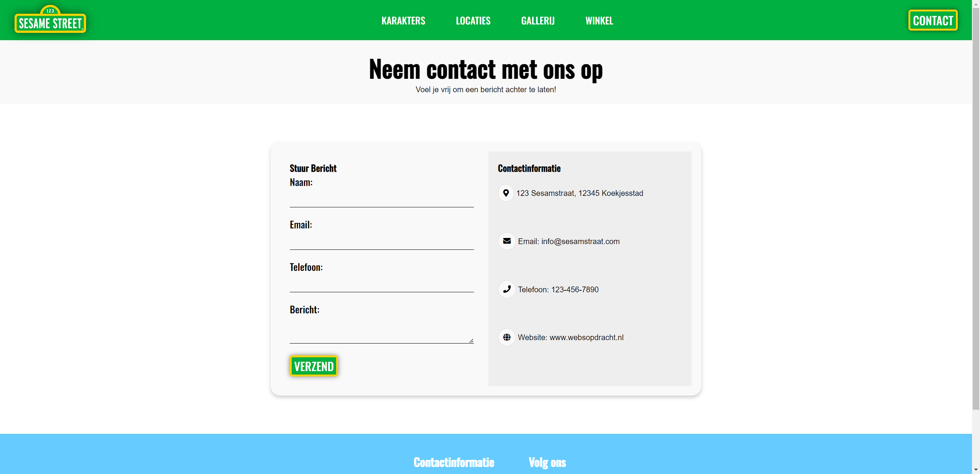Scroll down to Volg ons footer section

(x=547, y=462)
